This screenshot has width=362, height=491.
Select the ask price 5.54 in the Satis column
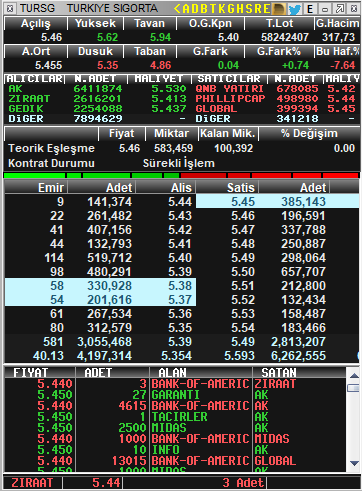point(243,328)
